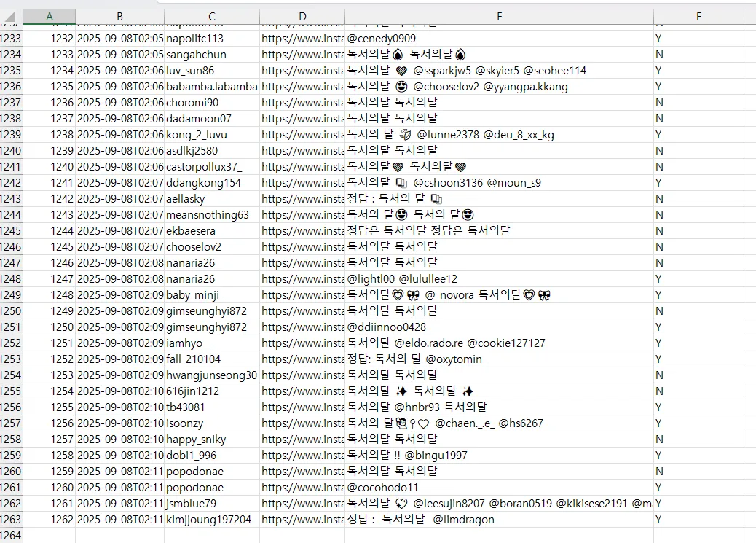Select the empty column C cell in row 1264

pyautogui.click(x=211, y=536)
